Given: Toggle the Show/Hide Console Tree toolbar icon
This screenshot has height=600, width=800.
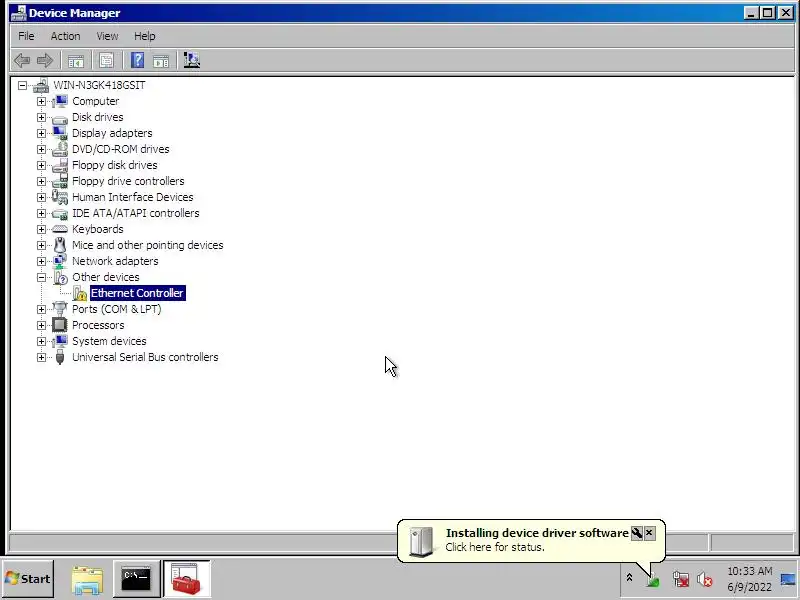Looking at the screenshot, I should tap(76, 61).
